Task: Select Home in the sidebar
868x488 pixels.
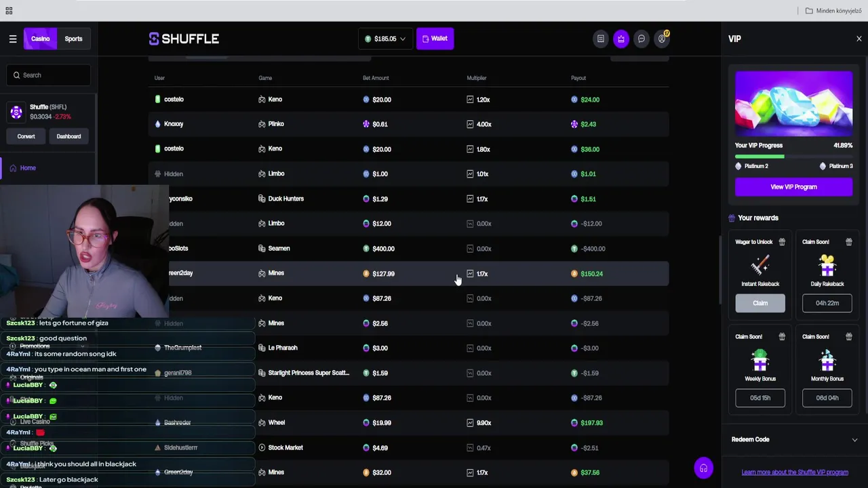Action: point(28,168)
